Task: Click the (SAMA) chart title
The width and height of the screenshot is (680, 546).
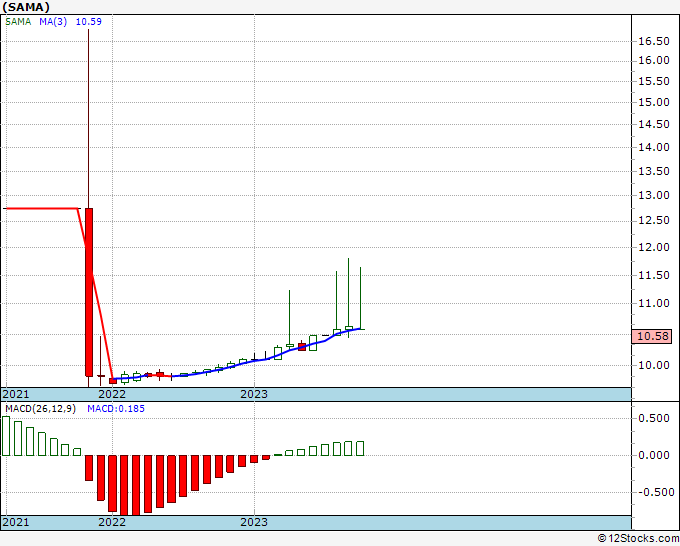Action: point(26,7)
